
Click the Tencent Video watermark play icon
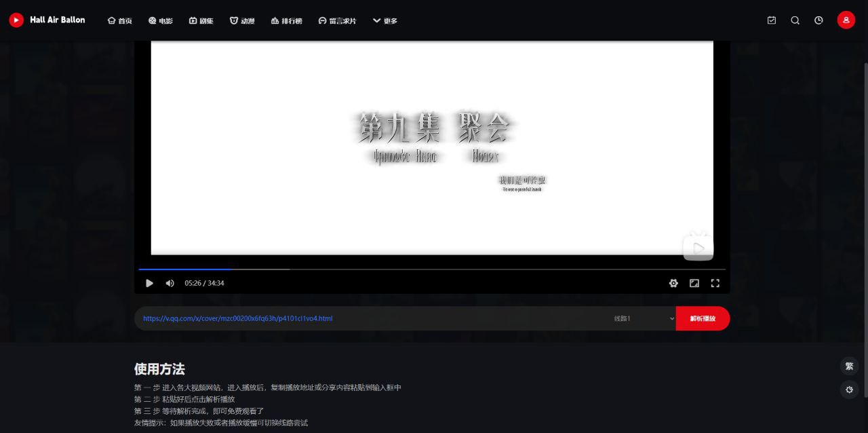(698, 247)
